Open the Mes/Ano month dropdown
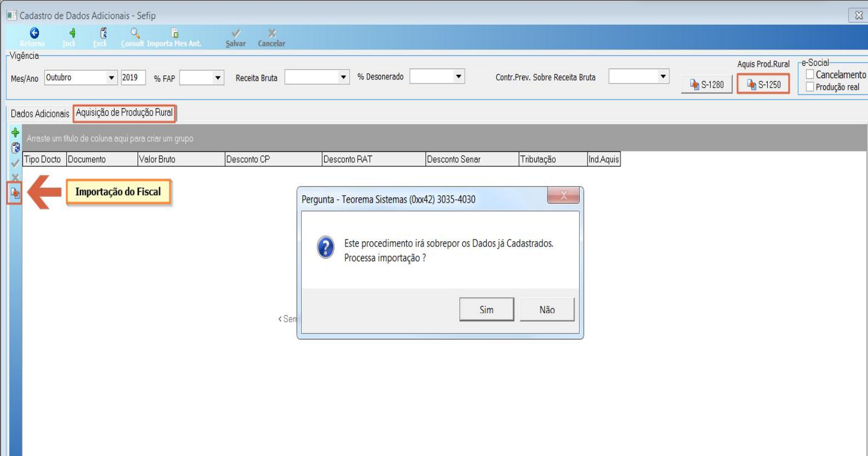Screen dimensions: 868x456 pyautogui.click(x=111, y=77)
